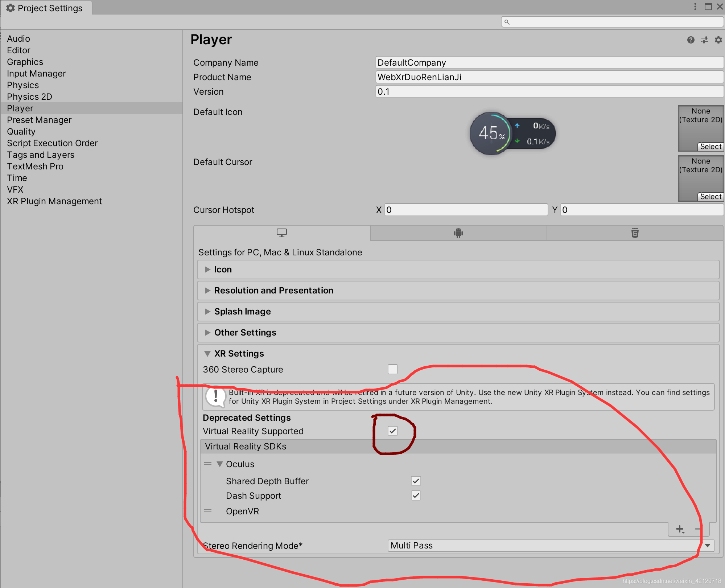Click the Product Name input field
This screenshot has height=588, width=725.
pos(549,77)
